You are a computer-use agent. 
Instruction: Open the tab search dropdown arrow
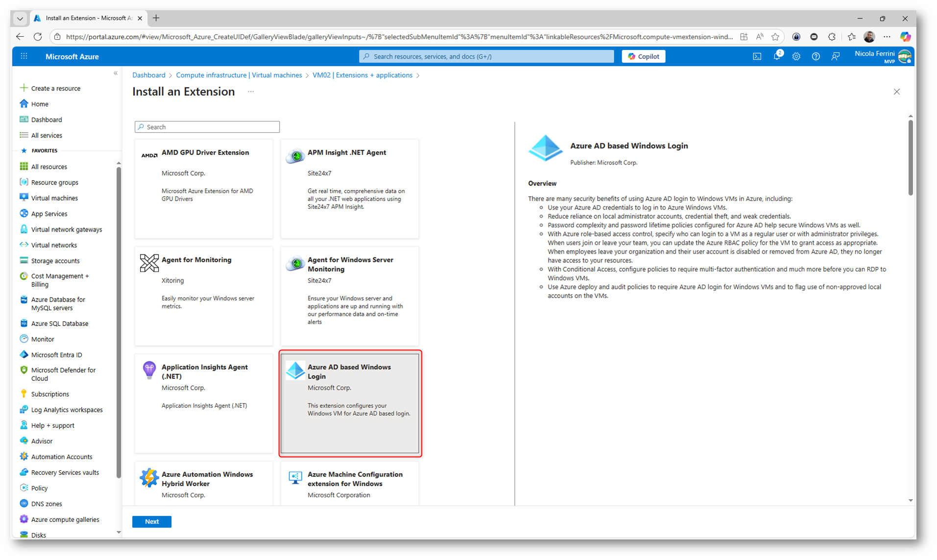(x=20, y=19)
